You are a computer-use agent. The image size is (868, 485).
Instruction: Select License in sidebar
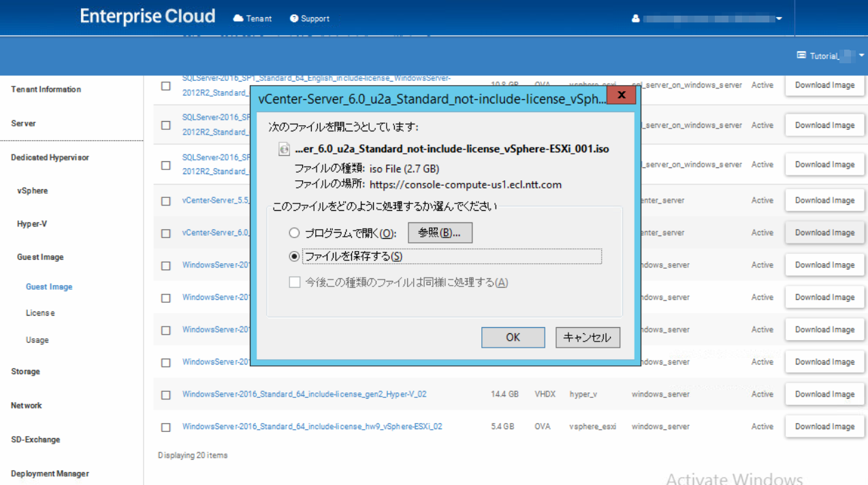(x=40, y=313)
